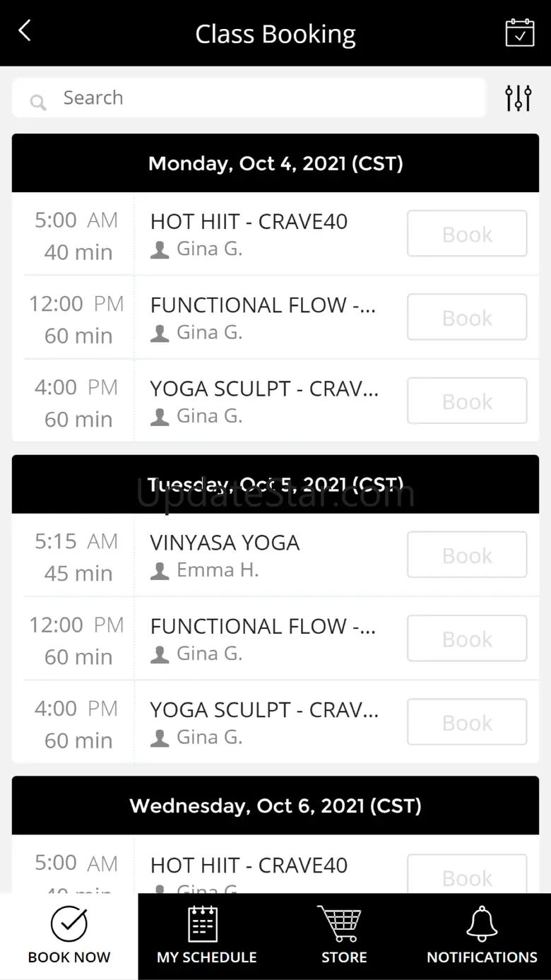Image resolution: width=551 pixels, height=980 pixels.
Task: Open the Vinyasa Yoga class details
Action: click(225, 543)
